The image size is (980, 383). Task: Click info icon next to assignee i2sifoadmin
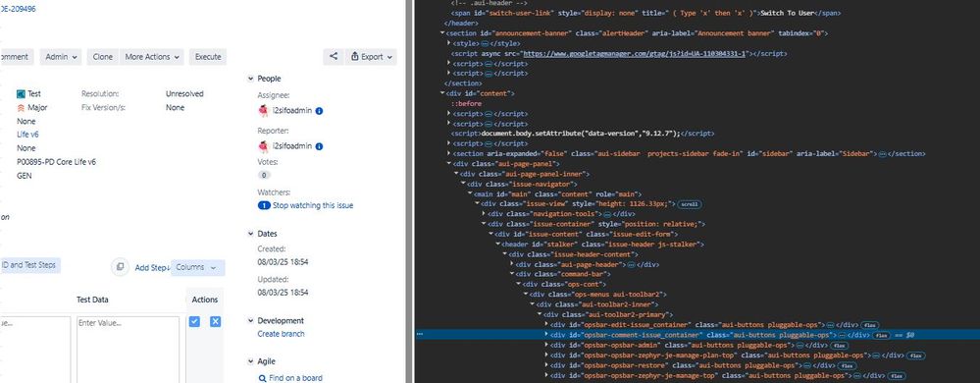[319, 111]
